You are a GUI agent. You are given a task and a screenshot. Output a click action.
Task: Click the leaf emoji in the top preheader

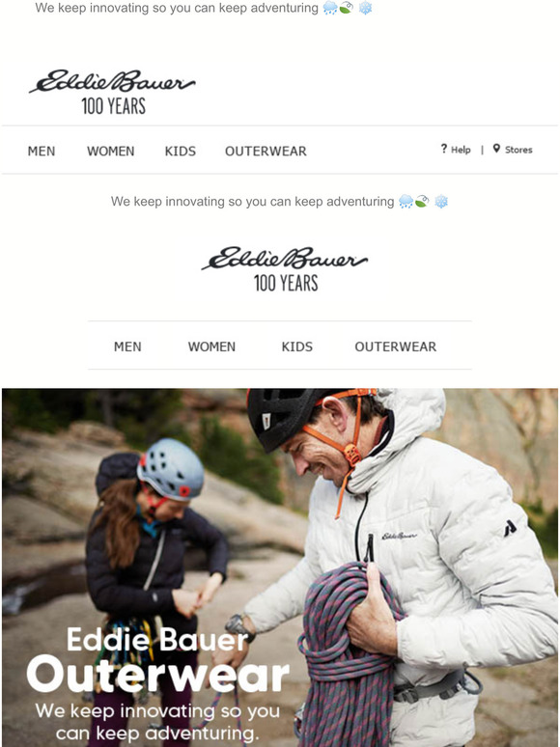(346, 8)
